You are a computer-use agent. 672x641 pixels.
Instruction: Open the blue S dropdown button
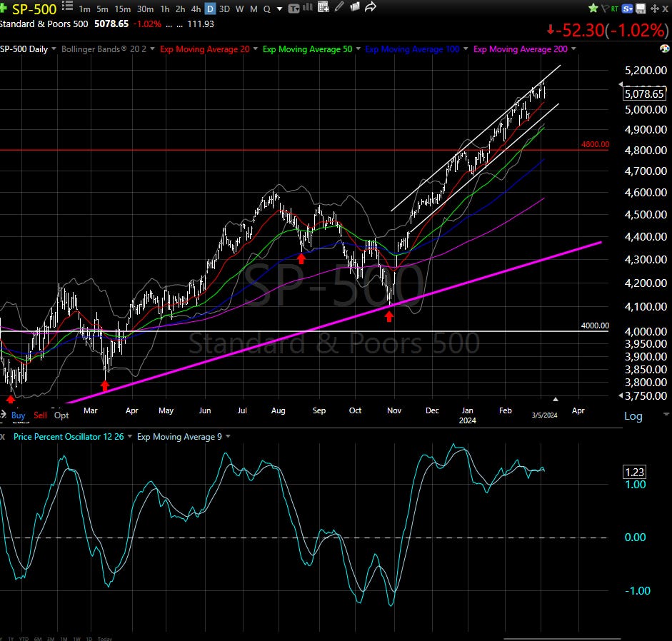628,9
